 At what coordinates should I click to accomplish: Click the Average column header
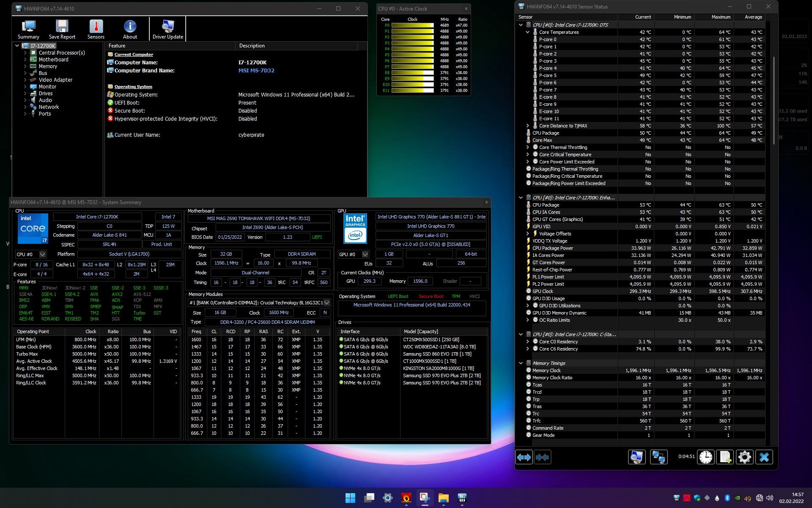click(749, 17)
